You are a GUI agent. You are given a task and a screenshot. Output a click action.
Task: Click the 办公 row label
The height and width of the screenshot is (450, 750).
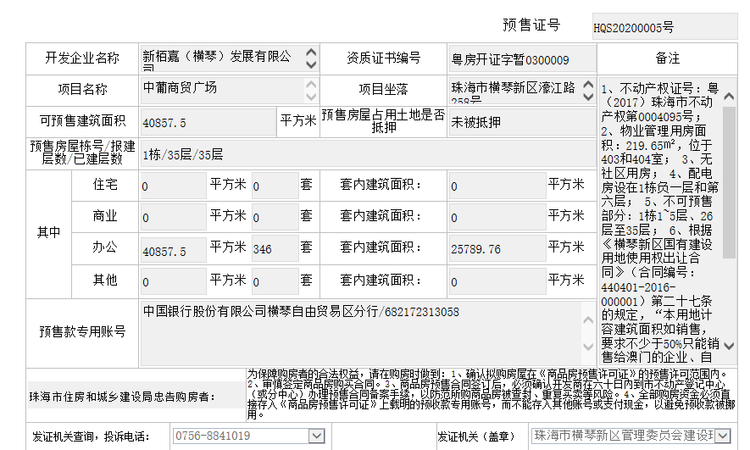(105, 247)
